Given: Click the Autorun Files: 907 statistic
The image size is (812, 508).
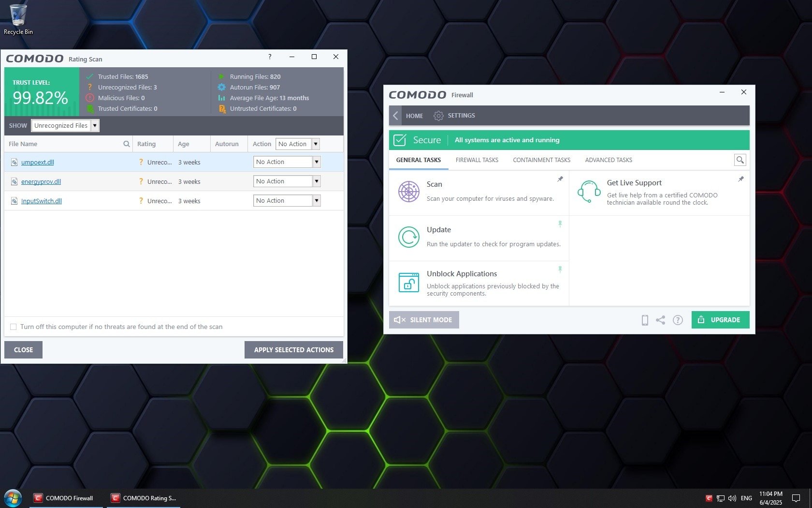Looking at the screenshot, I should point(255,88).
